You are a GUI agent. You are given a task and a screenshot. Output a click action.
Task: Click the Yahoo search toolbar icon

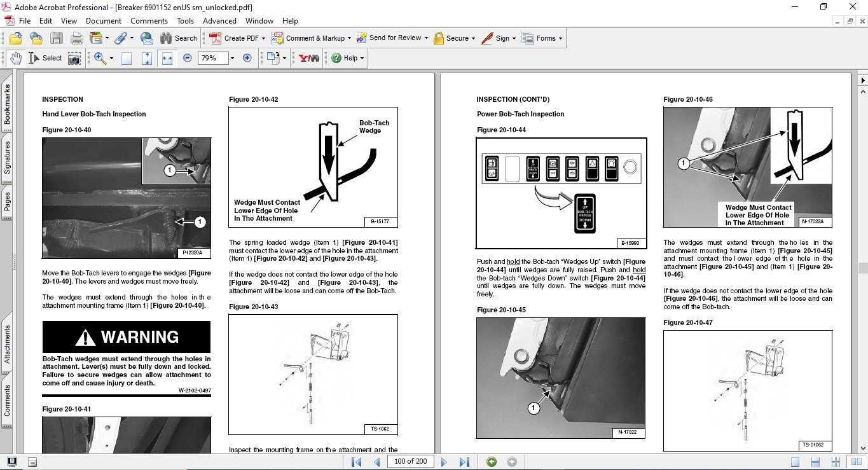(x=309, y=58)
